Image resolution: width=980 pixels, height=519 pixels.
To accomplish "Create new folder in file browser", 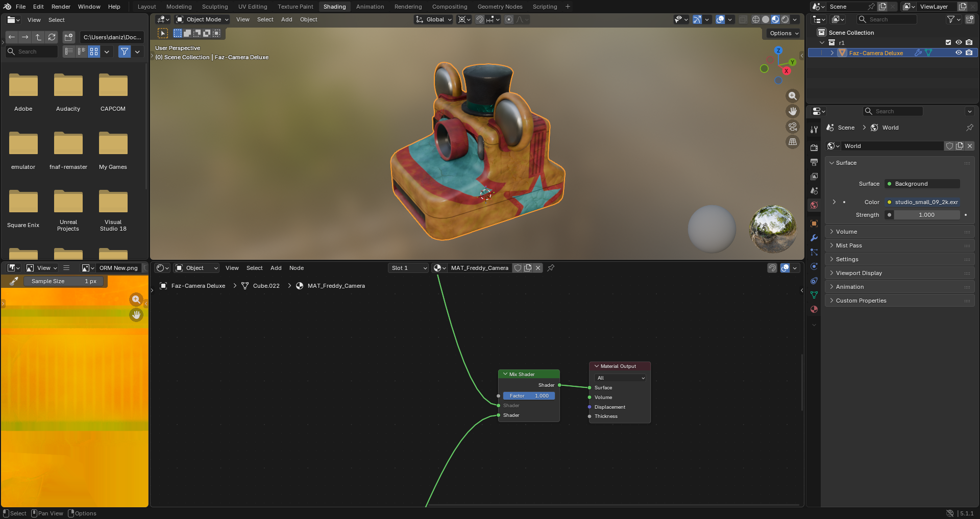I will (69, 37).
